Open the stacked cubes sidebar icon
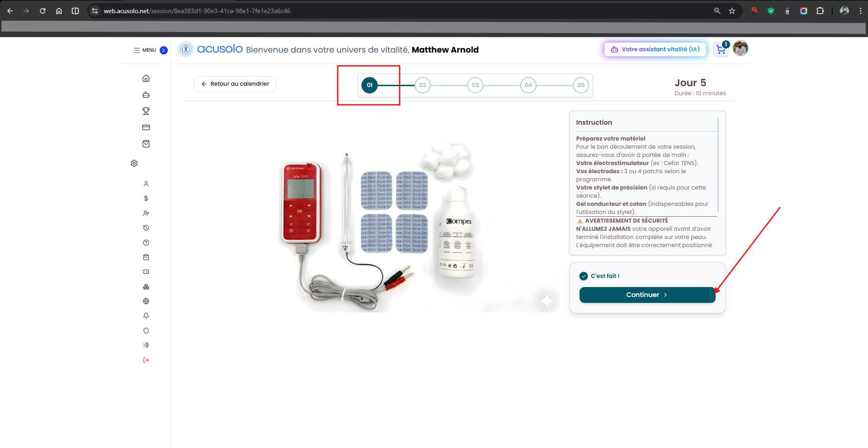Viewport: 868px width, 448px height. click(x=146, y=287)
